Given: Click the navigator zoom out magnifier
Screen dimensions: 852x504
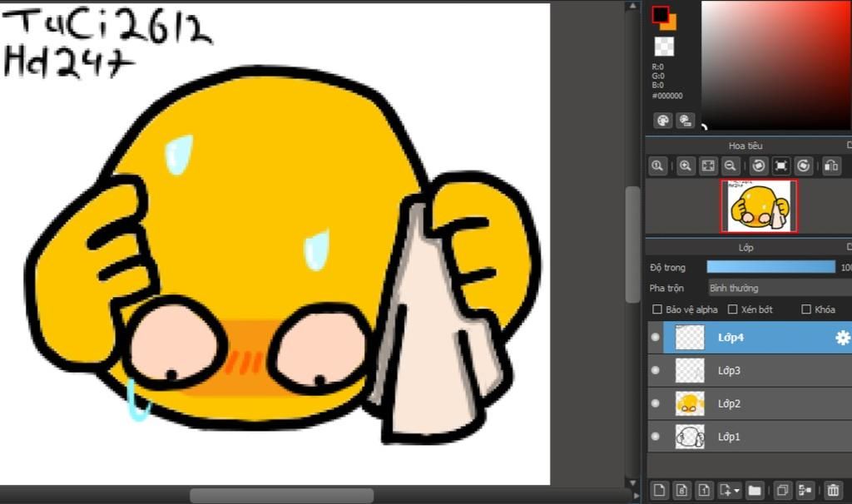Looking at the screenshot, I should point(731,166).
